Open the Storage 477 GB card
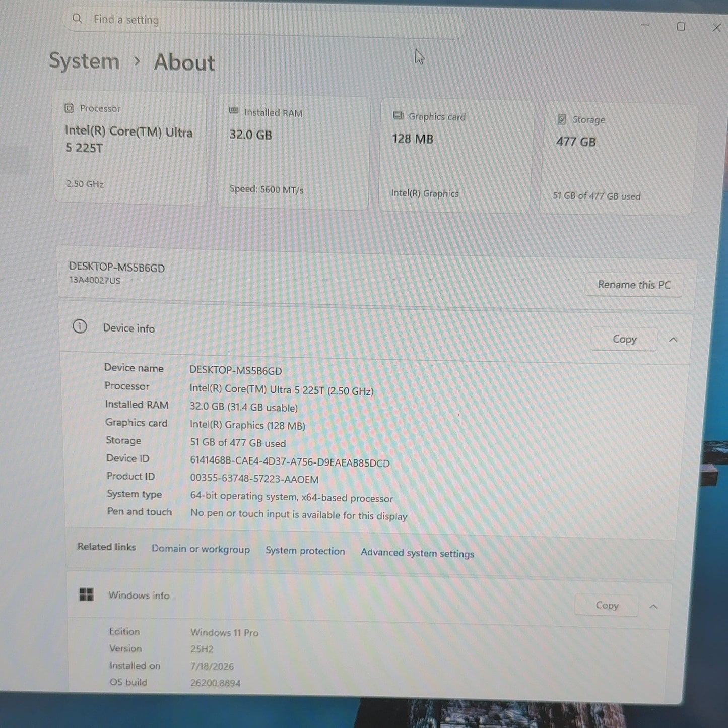Image resolution: width=728 pixels, height=728 pixels. point(618,159)
